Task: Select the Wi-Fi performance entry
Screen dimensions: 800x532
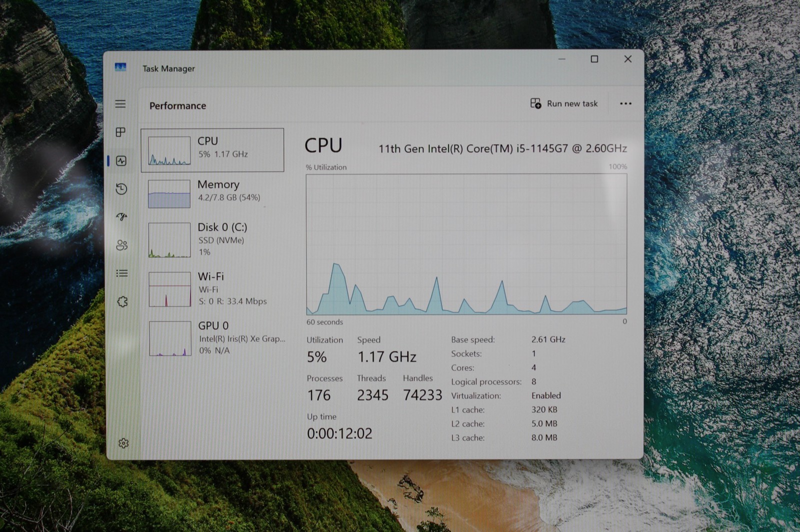Action: 214,288
